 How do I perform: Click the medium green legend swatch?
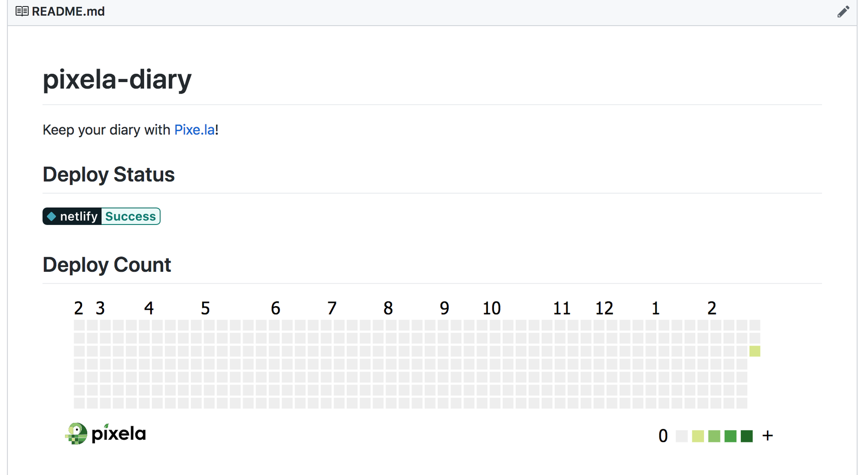pos(730,436)
